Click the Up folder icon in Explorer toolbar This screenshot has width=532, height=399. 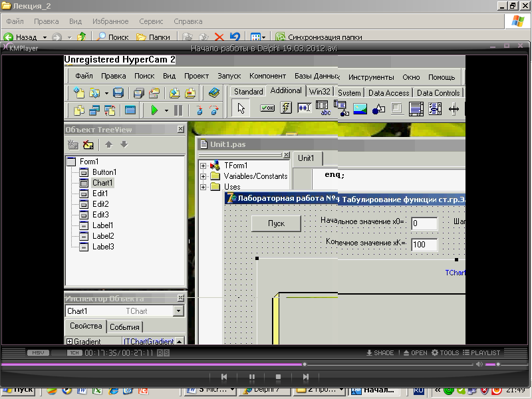[x=81, y=37]
